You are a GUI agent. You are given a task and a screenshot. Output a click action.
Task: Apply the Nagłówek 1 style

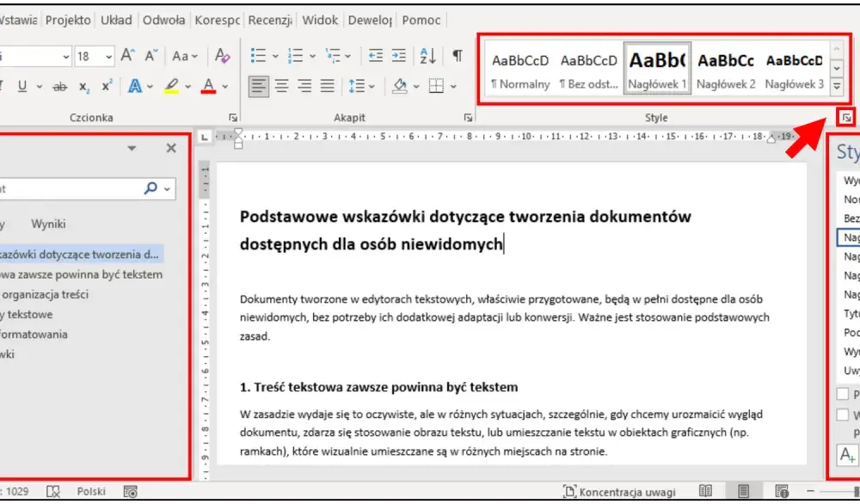click(657, 69)
